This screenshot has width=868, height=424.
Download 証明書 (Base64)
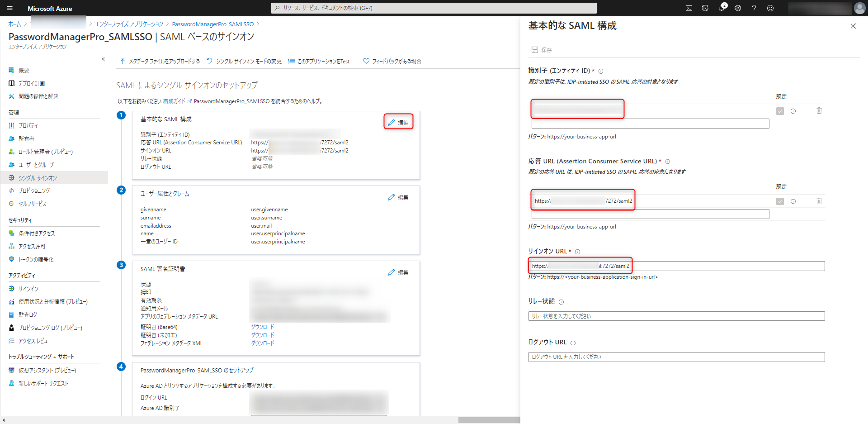(x=263, y=327)
